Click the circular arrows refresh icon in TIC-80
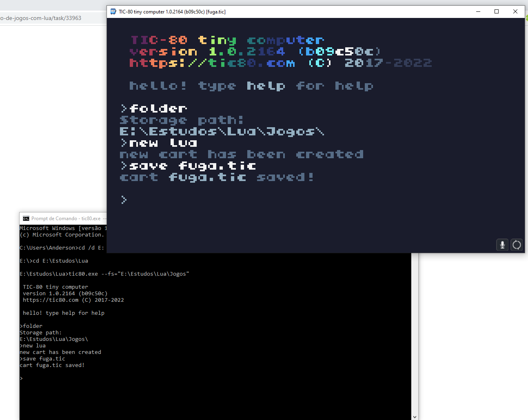Image resolution: width=528 pixels, height=420 pixels. click(517, 245)
